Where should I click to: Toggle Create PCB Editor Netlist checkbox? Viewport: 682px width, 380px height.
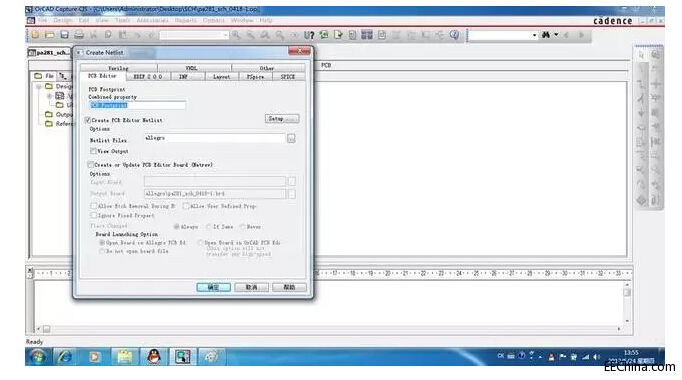pos(88,120)
